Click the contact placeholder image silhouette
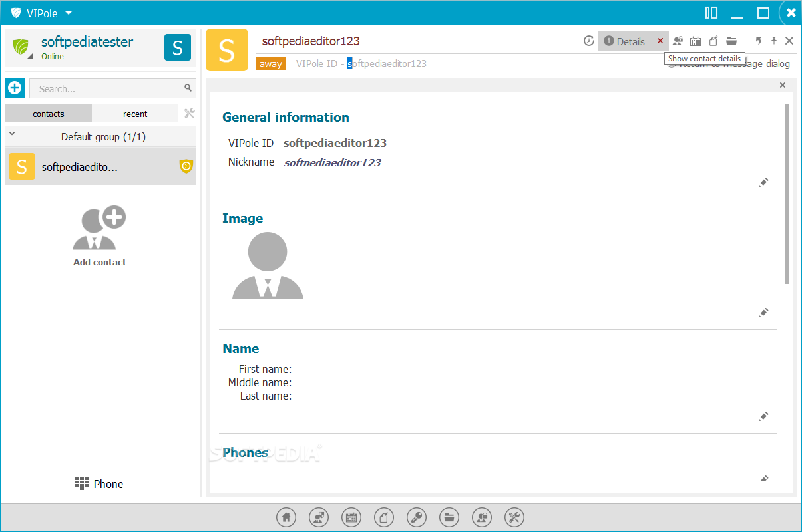The height and width of the screenshot is (532, 802). [x=268, y=265]
